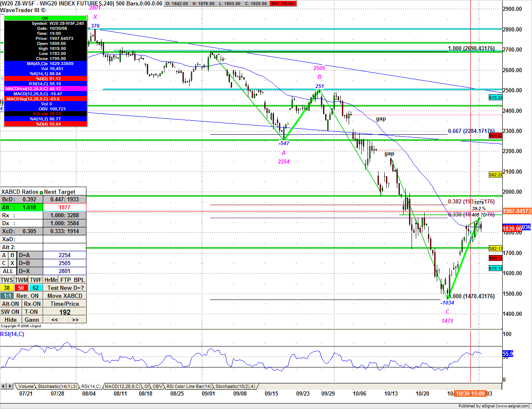Click the BPL button
This screenshot has height=409, width=532.
tap(79, 280)
